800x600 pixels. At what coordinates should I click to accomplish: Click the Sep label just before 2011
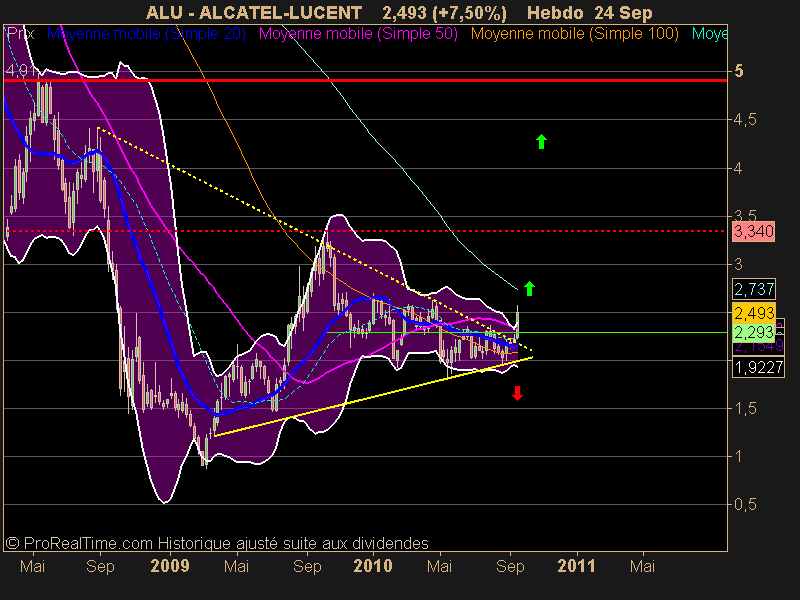click(510, 566)
